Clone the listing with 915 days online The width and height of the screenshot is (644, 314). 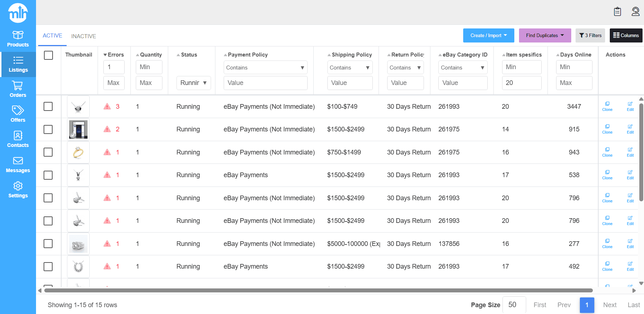click(607, 129)
